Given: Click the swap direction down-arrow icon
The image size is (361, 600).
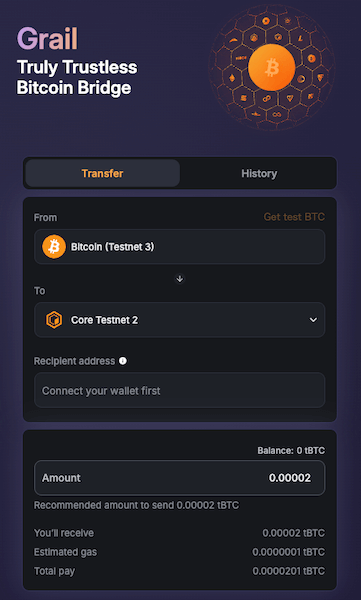Looking at the screenshot, I should 180,279.
